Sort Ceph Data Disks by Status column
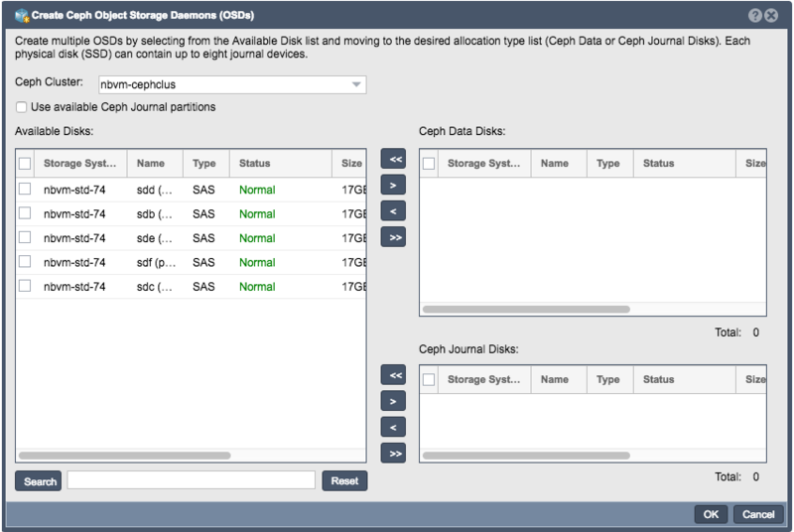 click(x=685, y=163)
